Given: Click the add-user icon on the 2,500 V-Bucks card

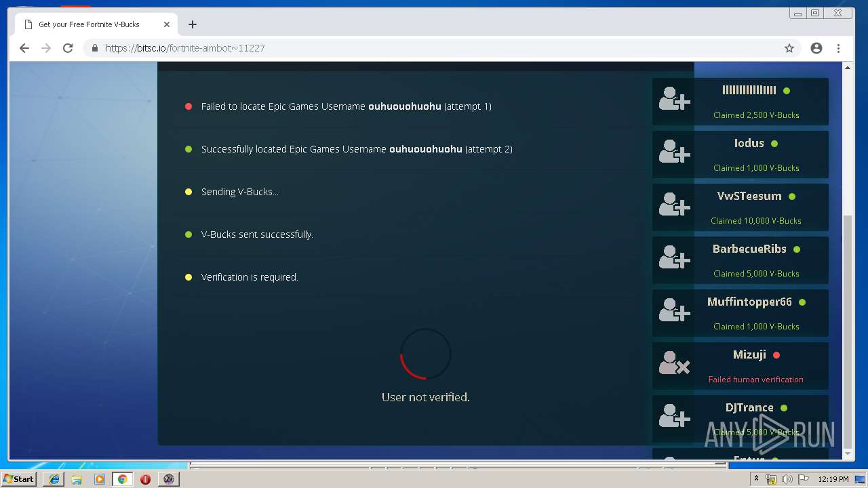Looking at the screenshot, I should (x=674, y=100).
